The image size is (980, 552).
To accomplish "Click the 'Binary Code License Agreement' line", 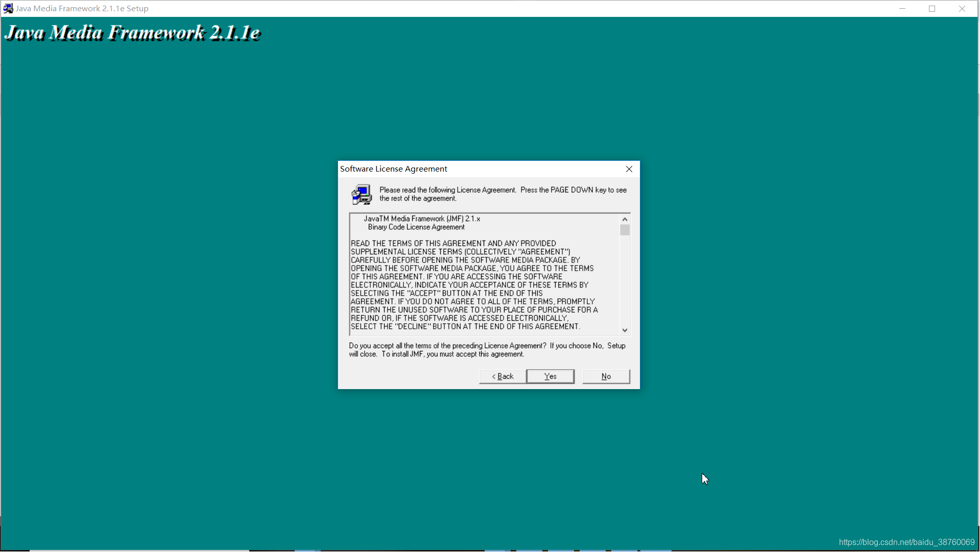I will point(416,227).
